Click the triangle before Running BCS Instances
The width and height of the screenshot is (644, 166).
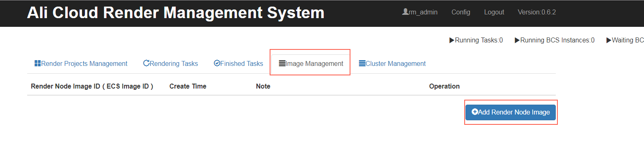pos(517,40)
